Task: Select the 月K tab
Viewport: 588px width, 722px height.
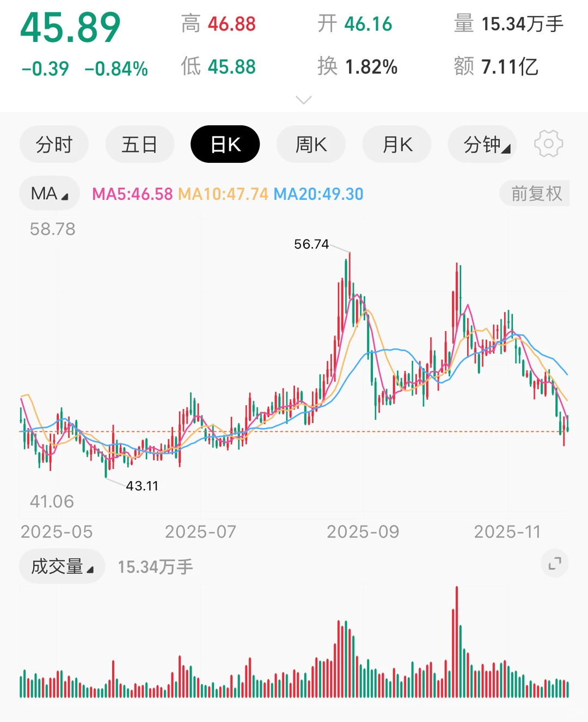Action: point(396,144)
